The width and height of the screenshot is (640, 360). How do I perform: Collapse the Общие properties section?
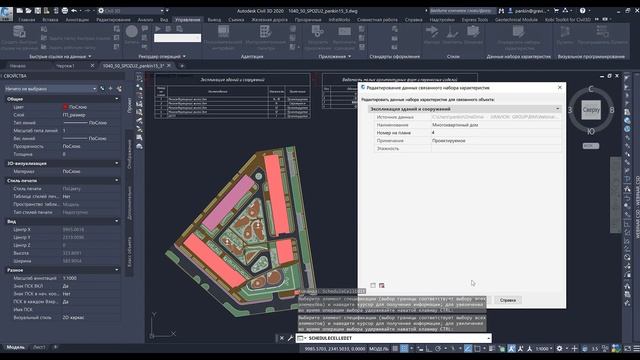[x=117, y=99]
